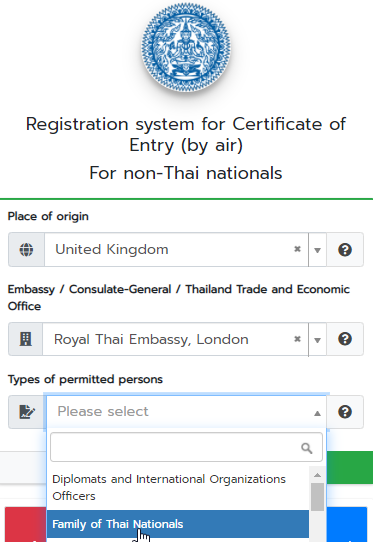Viewport: 373px width, 542px height.
Task: Click the Thai government emblem logo
Action: pos(186,47)
